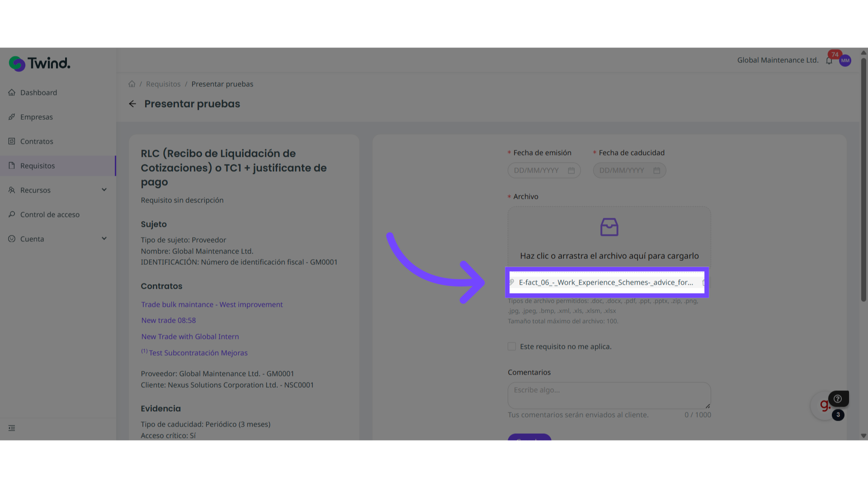Click the Comentarios text area
868x488 pixels.
click(609, 395)
